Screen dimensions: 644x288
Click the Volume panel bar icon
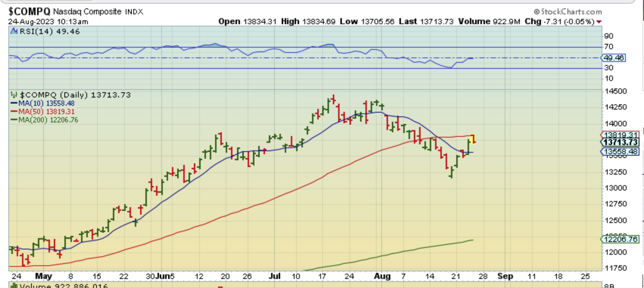coord(14,286)
